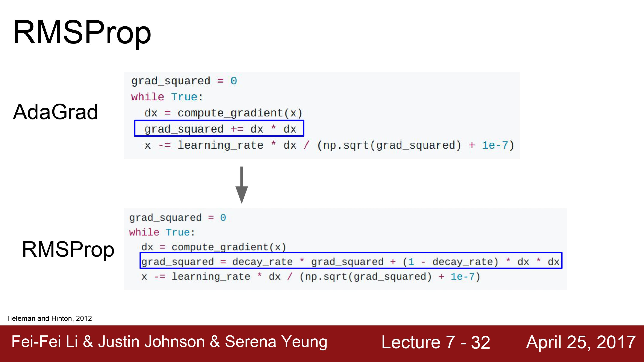Click '1e-7' in the AdaGrad update line
644x362 pixels.
(495, 145)
